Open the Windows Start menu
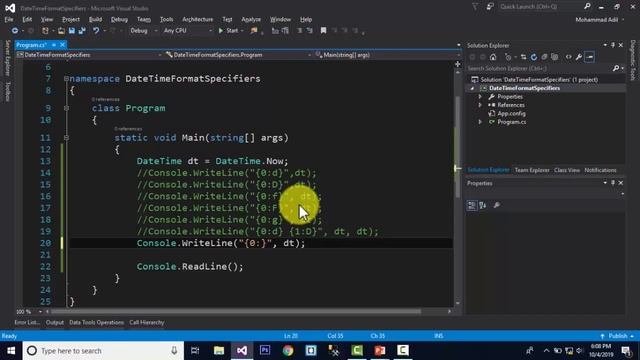640x360 pixels. pos(11,351)
